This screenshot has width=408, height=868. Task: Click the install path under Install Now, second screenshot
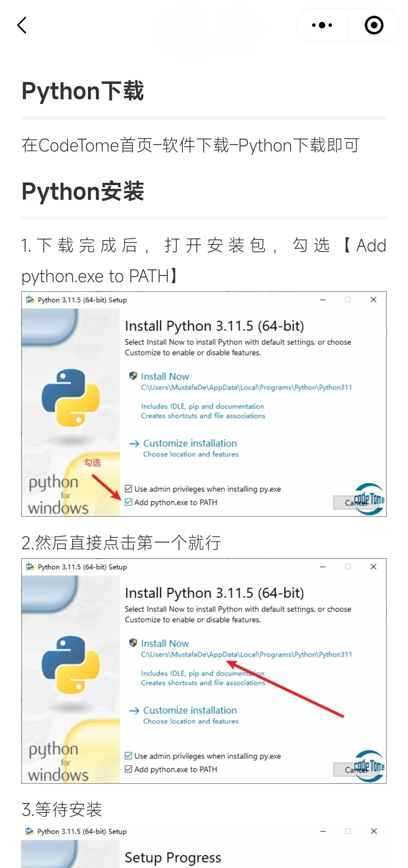(246, 655)
